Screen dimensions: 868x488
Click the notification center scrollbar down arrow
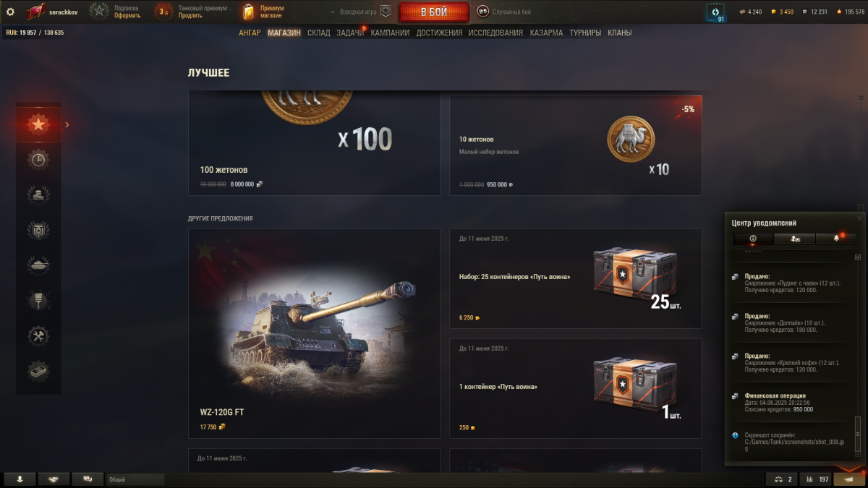[x=858, y=452]
